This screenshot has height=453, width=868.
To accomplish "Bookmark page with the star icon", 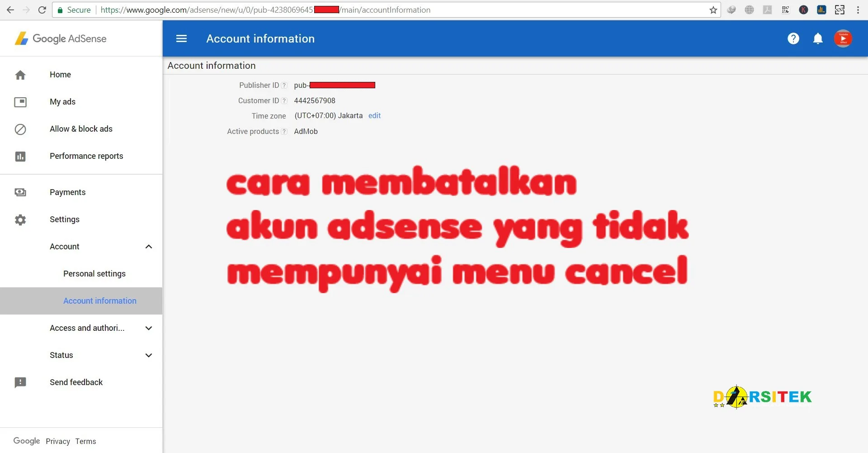I will pos(713,10).
